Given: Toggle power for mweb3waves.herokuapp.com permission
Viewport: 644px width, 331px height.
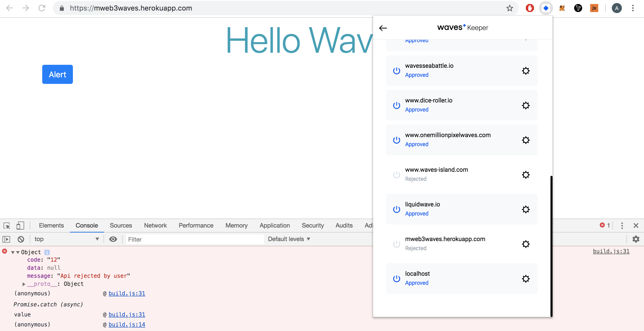Looking at the screenshot, I should coord(396,244).
